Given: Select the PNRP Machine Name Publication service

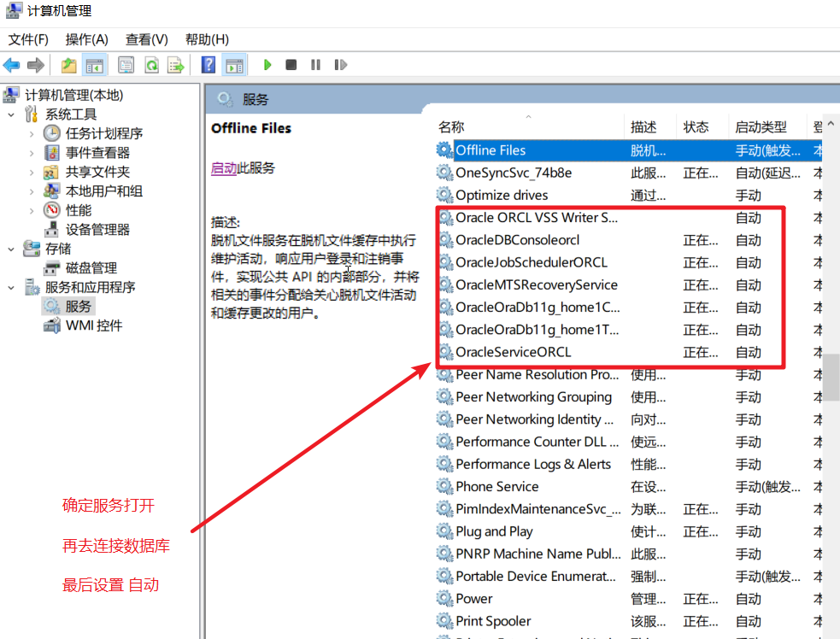Looking at the screenshot, I should coord(629,554).
